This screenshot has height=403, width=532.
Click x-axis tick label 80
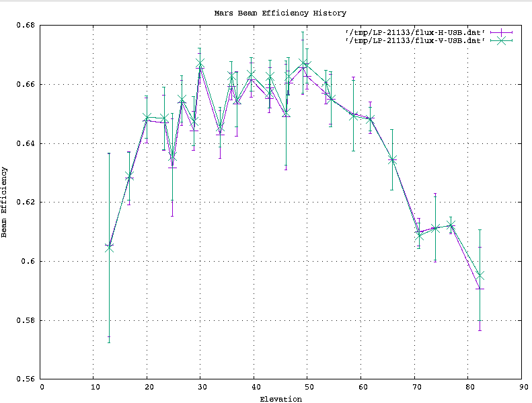(469, 388)
